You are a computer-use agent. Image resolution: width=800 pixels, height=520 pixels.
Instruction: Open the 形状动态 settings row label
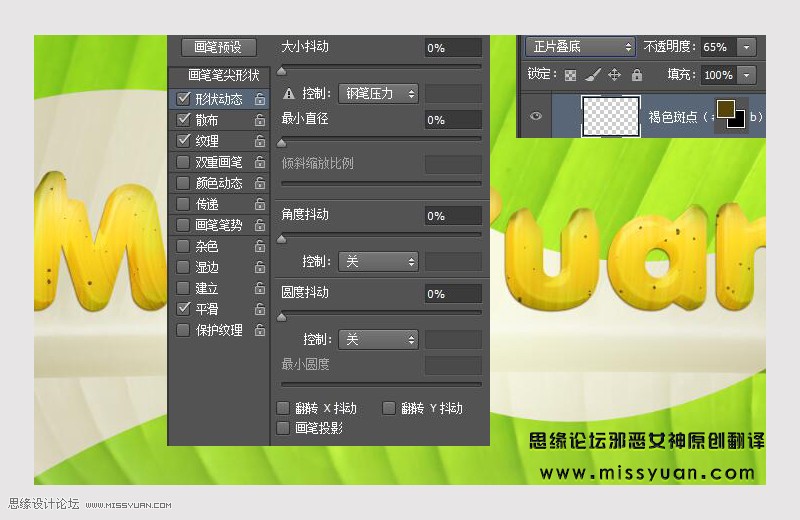[x=219, y=99]
